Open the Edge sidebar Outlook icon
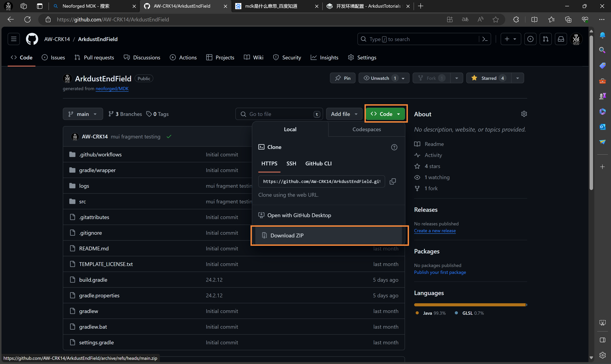The image size is (611, 364). point(602,127)
